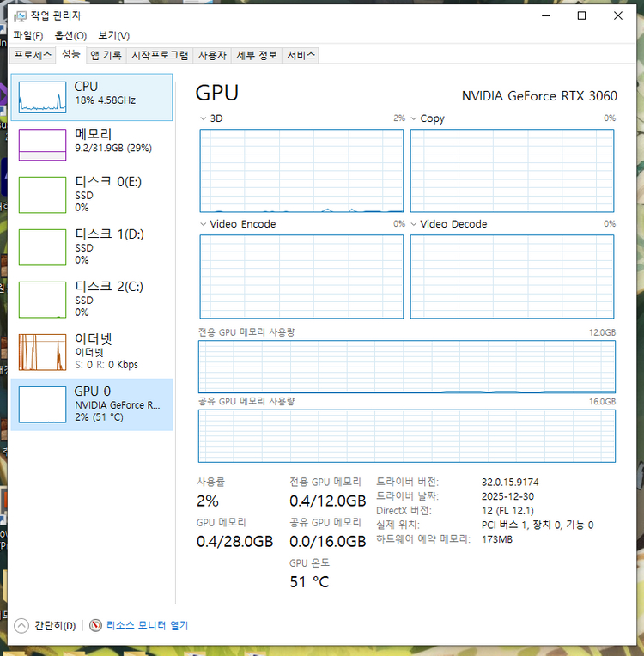
Task: Click the 3D engine usage graph
Action: pos(301,171)
